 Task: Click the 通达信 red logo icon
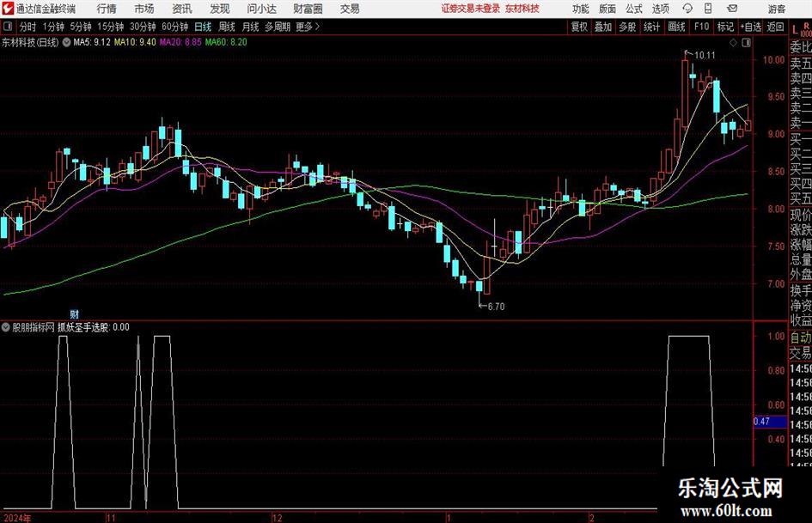click(8, 9)
